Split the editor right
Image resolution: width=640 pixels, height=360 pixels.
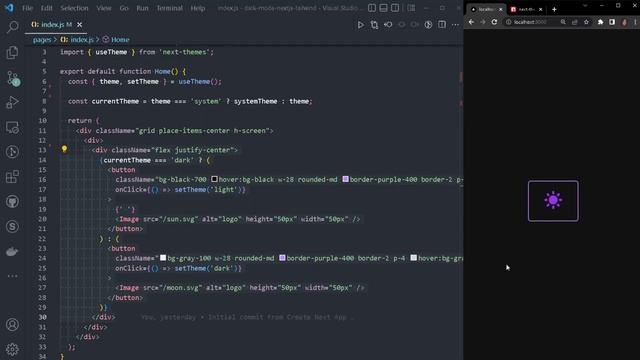pos(442,24)
